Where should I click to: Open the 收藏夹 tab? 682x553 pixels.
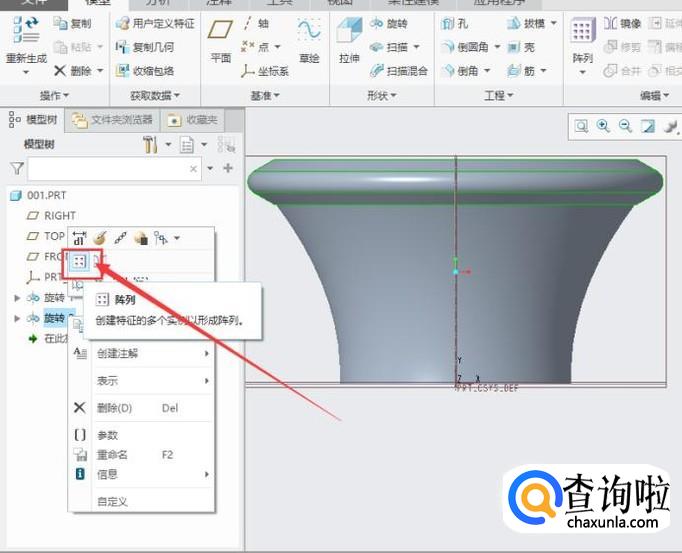point(194,120)
